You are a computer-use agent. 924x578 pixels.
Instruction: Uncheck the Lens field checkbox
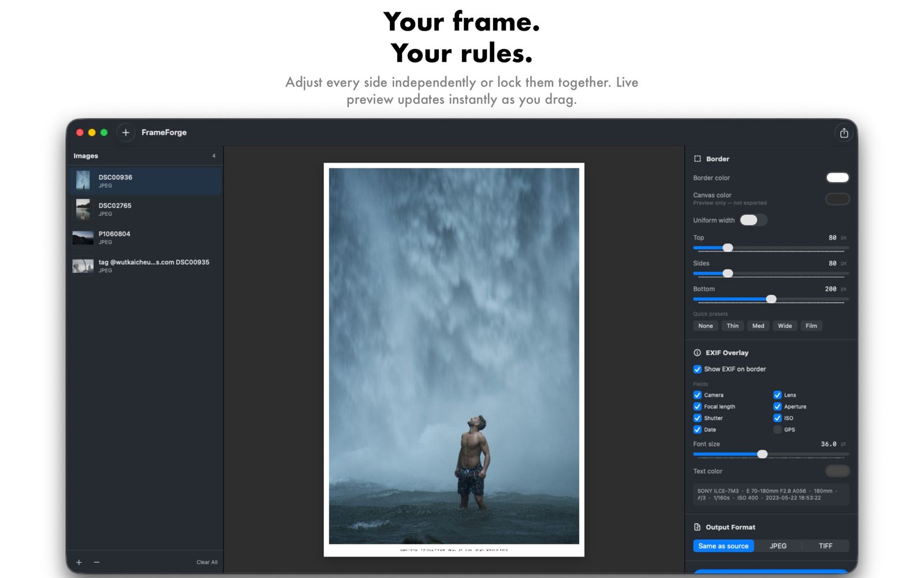coord(777,395)
